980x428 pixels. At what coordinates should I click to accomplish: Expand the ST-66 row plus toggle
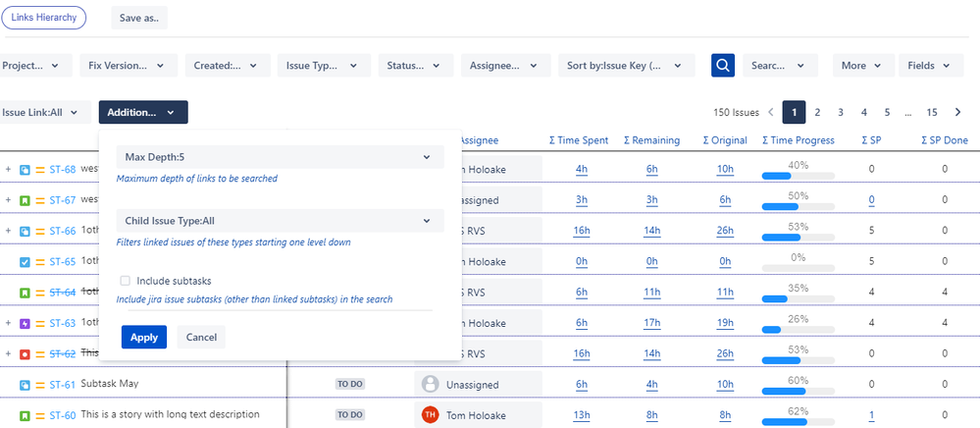pos(8,232)
